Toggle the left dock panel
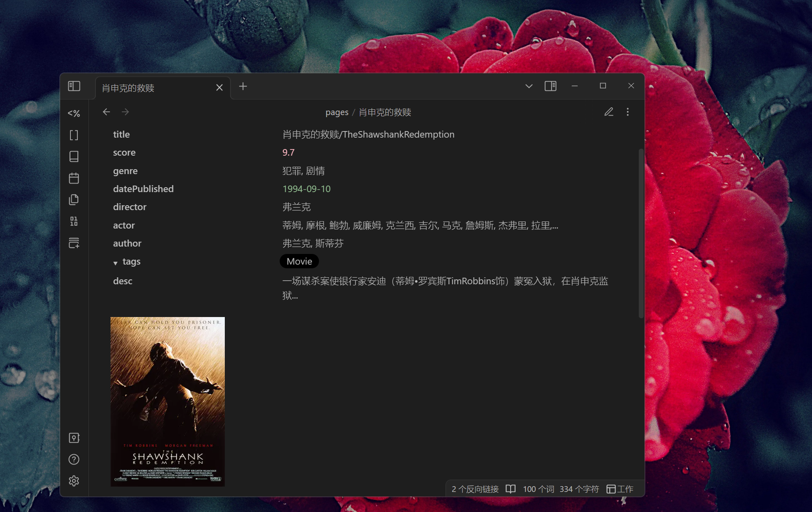Viewport: 812px width, 512px height. [x=74, y=86]
